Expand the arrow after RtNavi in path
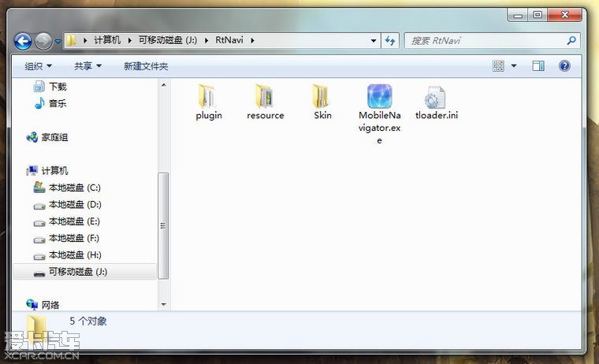Screen dimensions: 599x364 coord(252,40)
